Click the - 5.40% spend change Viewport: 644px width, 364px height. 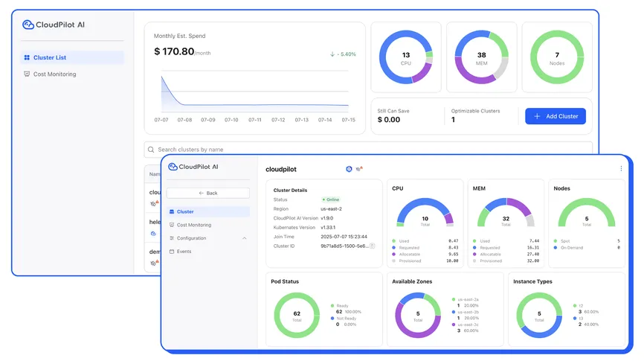click(x=347, y=54)
